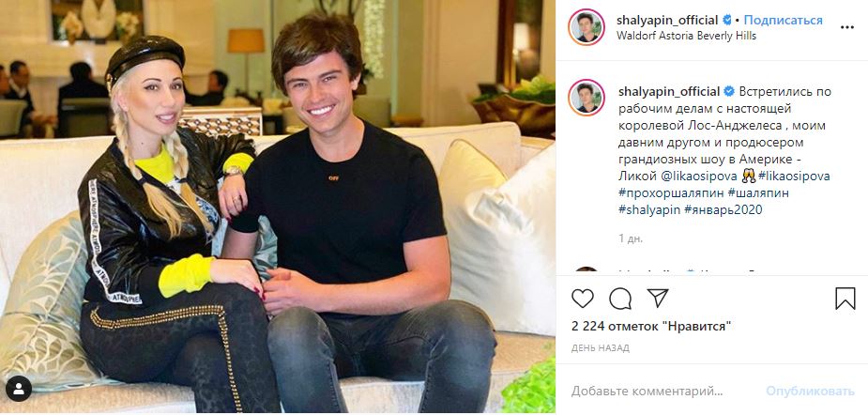Follow the account via the Подписаться link
868x415 pixels.
[x=783, y=21]
